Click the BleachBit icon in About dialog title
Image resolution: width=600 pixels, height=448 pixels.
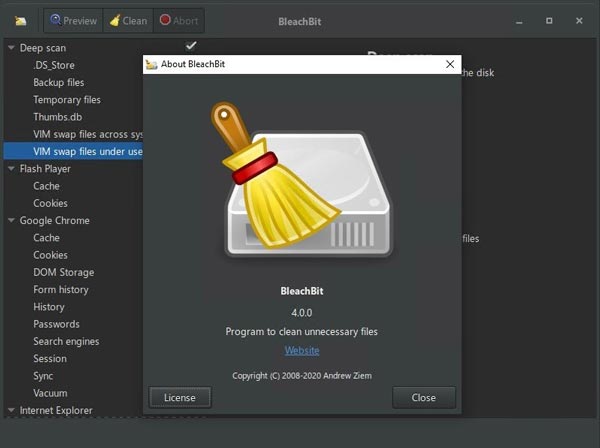click(x=152, y=64)
